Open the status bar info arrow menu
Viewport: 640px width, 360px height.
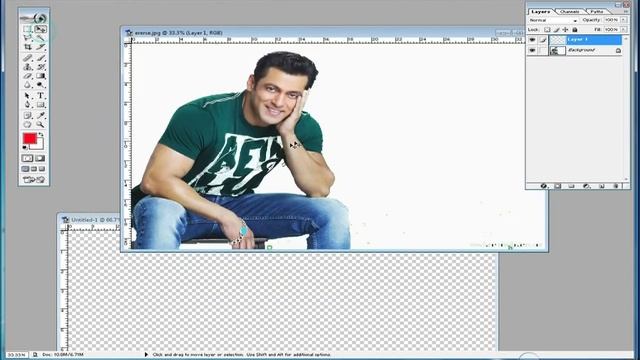tap(146, 355)
